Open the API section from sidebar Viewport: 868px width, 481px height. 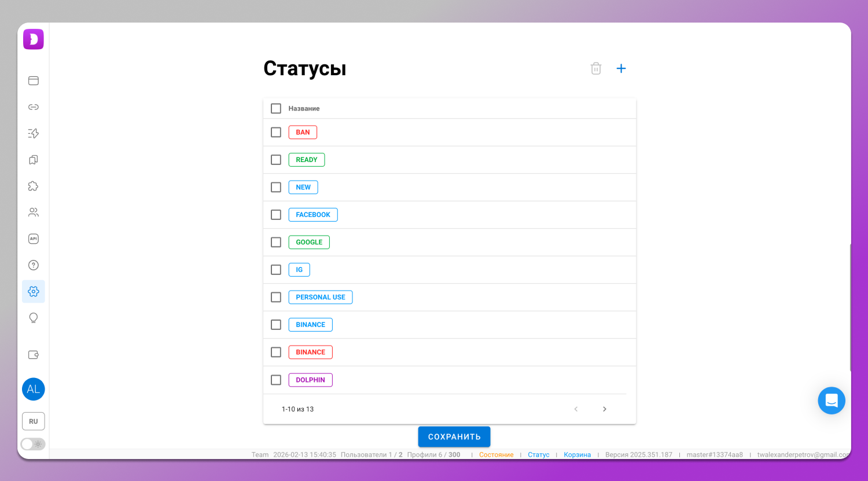point(33,238)
